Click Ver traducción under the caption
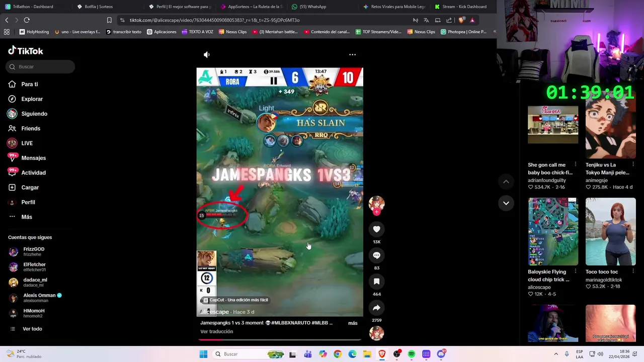Screen dimensions: 644x362 coord(216,331)
